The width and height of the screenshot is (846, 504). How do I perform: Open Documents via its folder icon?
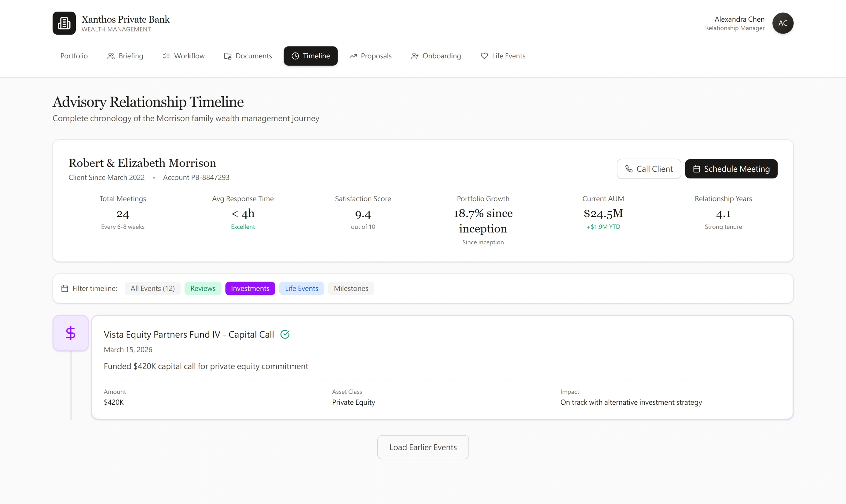pyautogui.click(x=227, y=56)
